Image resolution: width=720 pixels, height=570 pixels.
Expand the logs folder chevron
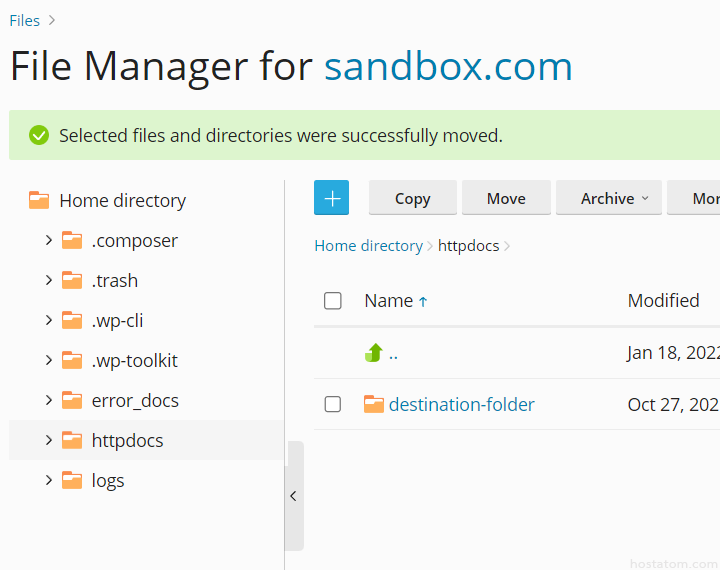coord(48,480)
